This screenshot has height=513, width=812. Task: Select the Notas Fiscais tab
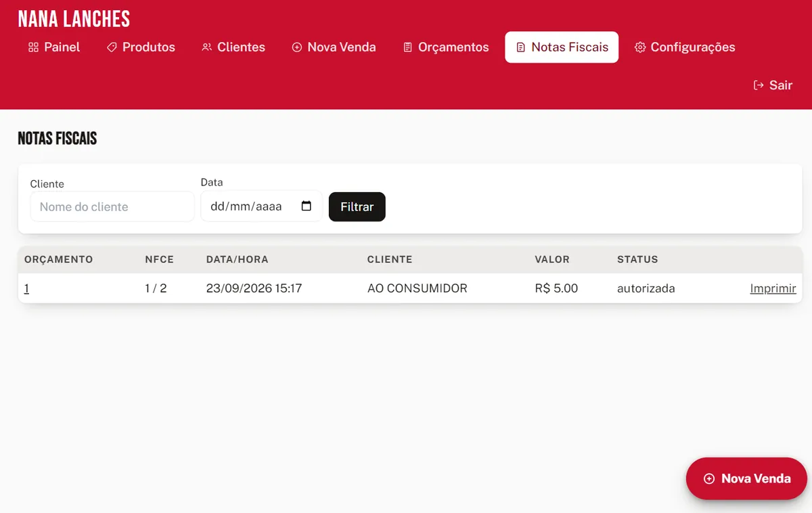click(562, 47)
